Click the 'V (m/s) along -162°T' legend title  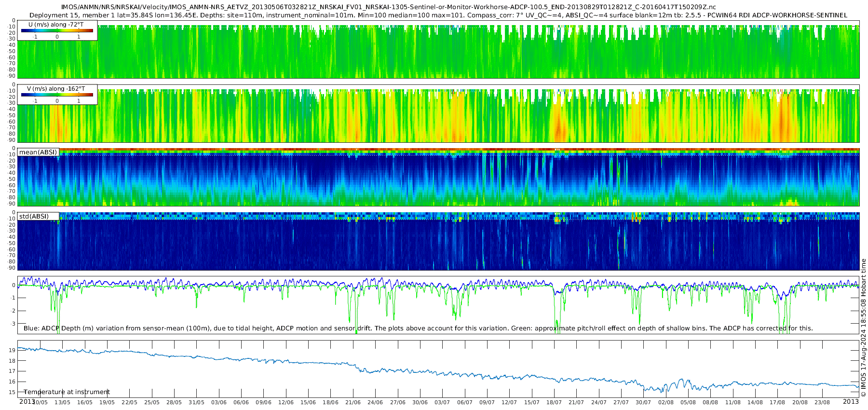[x=56, y=89]
